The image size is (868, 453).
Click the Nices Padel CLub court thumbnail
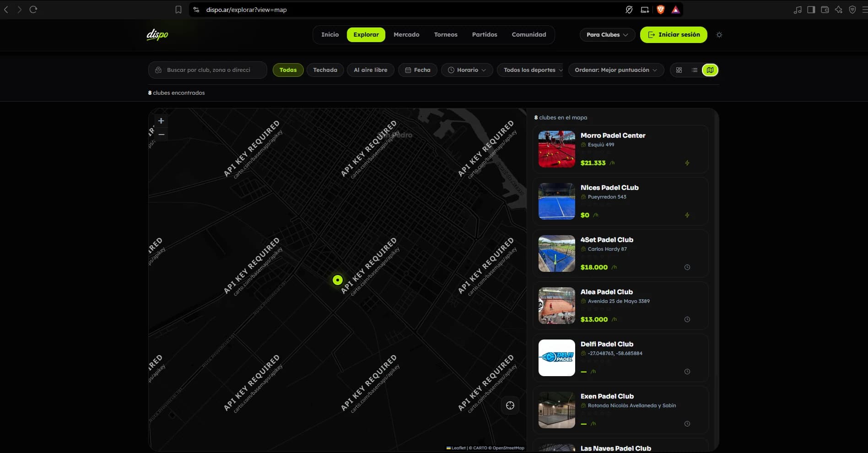coord(556,201)
